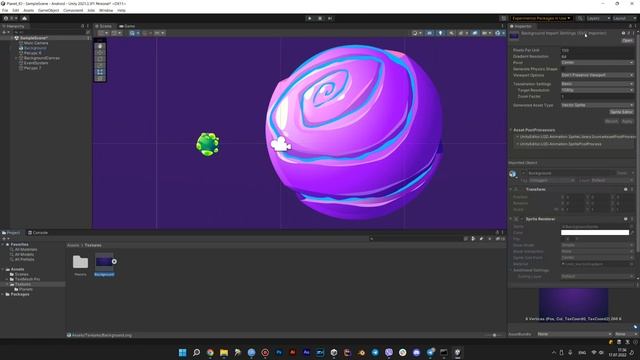Click the Project panel search field
The height and width of the screenshot is (360, 640).
click(x=416, y=239)
